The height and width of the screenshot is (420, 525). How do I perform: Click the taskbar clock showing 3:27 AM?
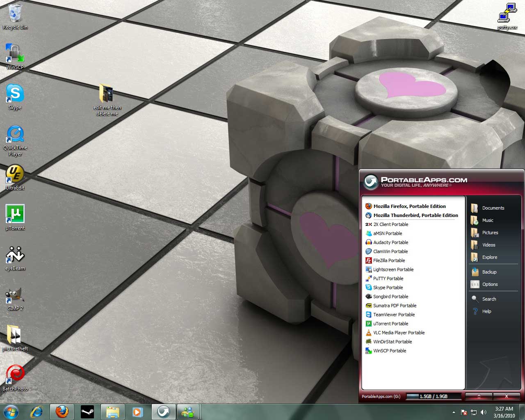(504, 412)
